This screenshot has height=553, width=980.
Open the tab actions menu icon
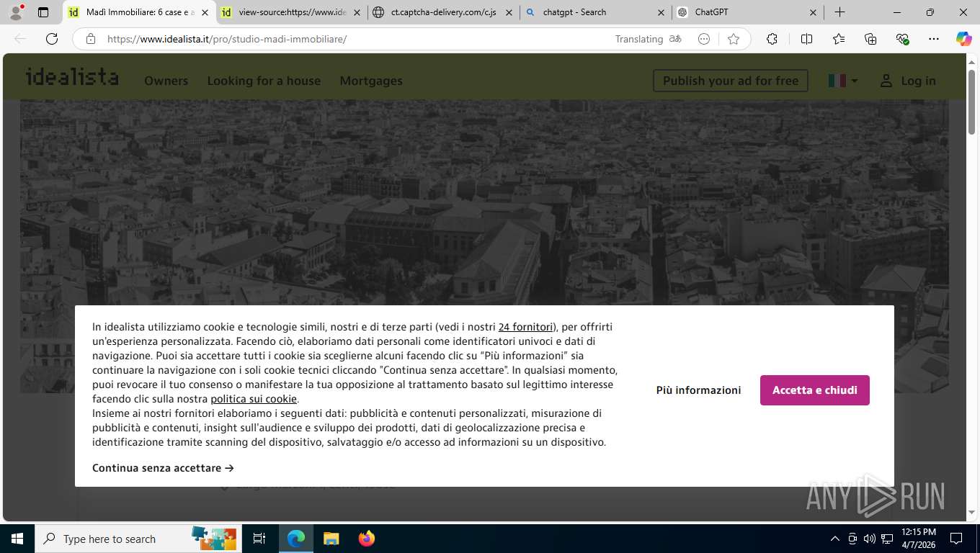43,12
